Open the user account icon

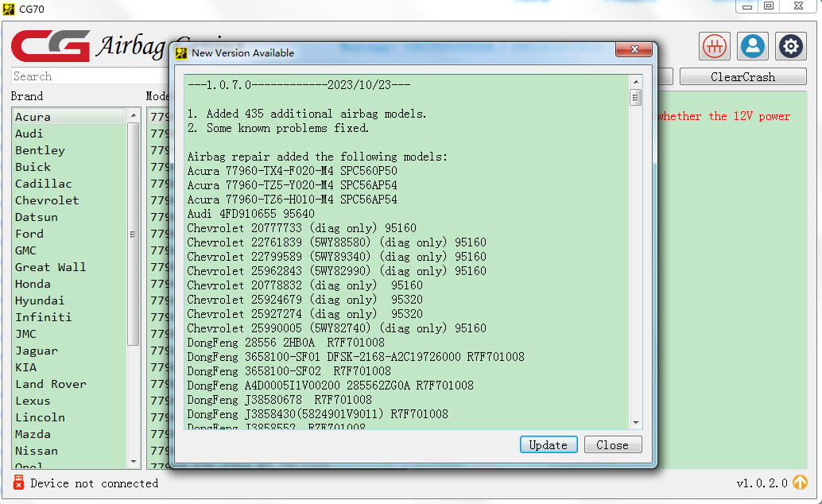(x=752, y=46)
